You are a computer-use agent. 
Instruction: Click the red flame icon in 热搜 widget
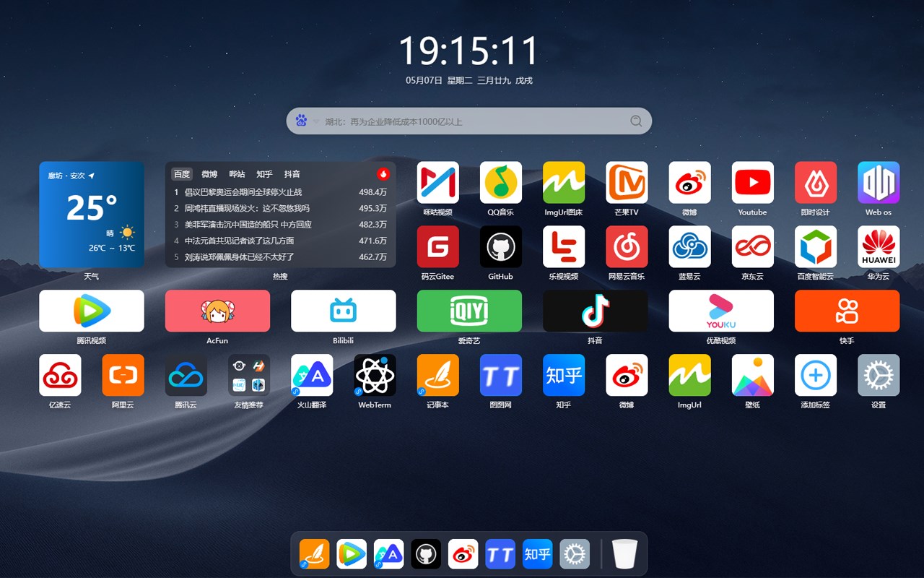383,174
